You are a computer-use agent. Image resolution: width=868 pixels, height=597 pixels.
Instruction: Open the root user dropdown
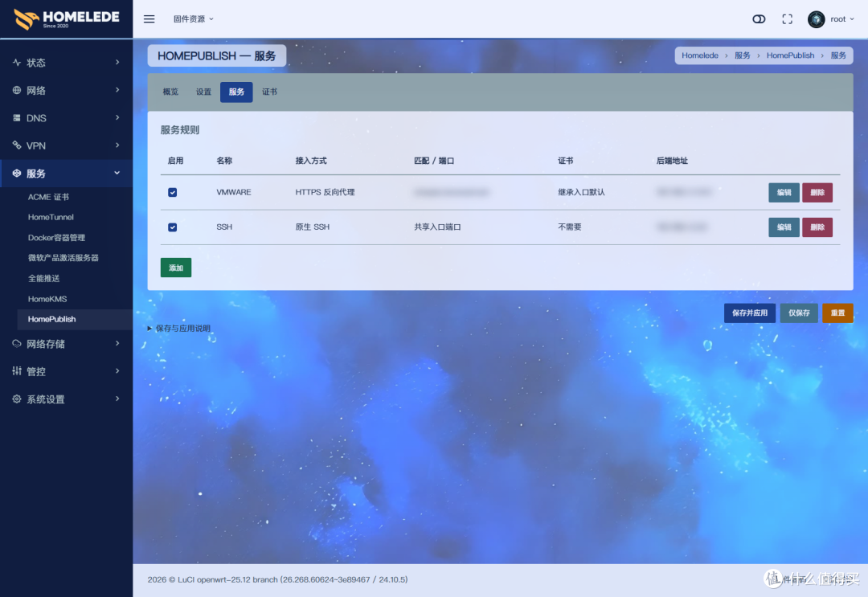pyautogui.click(x=842, y=18)
